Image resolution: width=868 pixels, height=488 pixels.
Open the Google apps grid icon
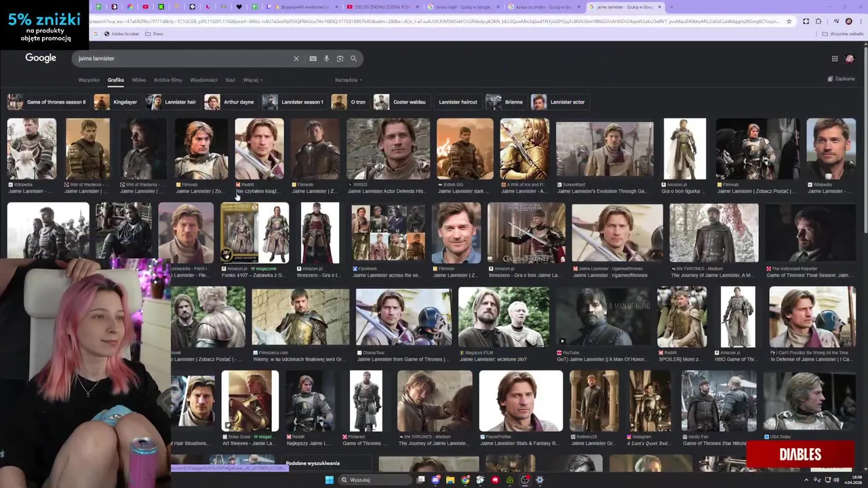835,59
